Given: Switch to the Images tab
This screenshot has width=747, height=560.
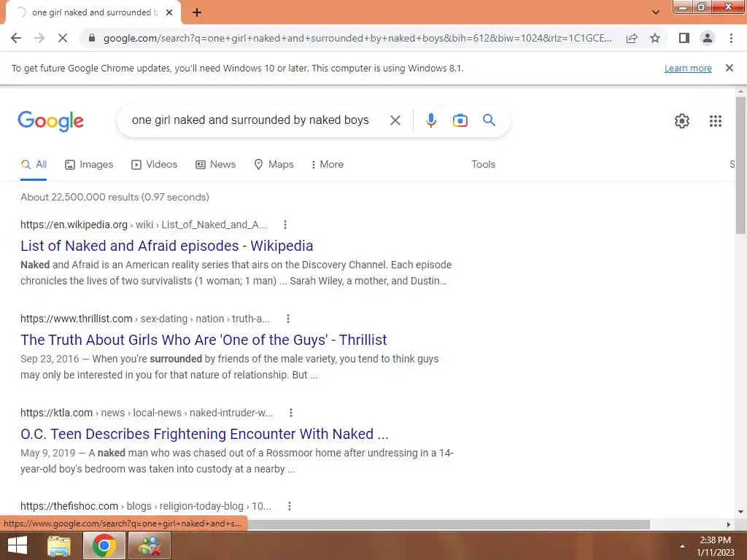Looking at the screenshot, I should point(89,165).
